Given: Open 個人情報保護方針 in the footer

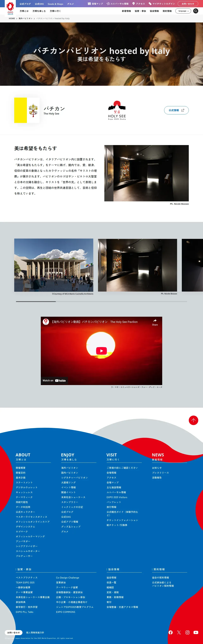Looking at the screenshot, I should 35,632.
